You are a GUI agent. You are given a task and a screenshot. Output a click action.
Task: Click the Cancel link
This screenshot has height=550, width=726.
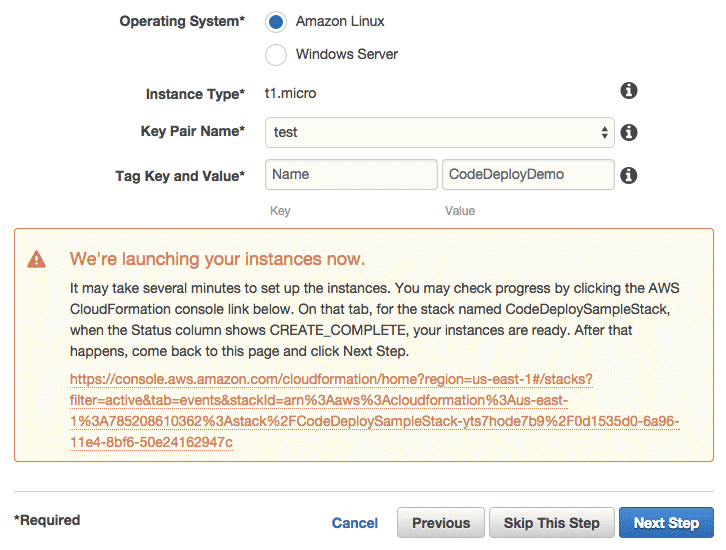point(355,523)
